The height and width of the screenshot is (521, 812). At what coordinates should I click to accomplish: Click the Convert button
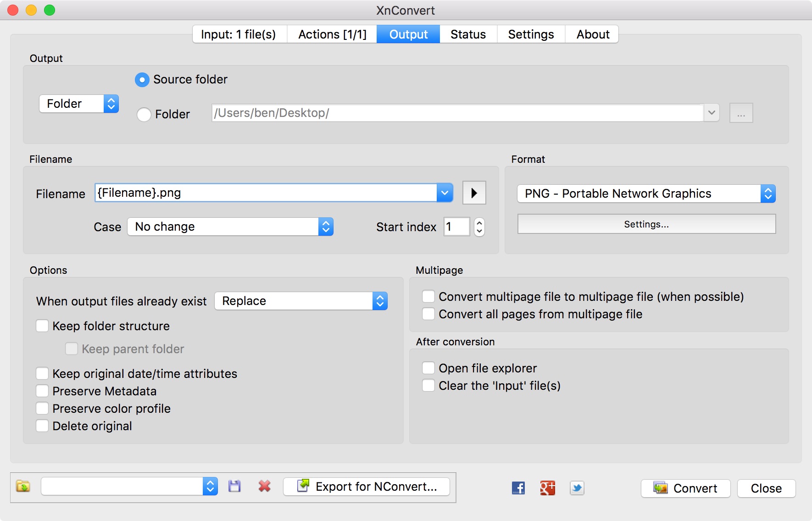tap(685, 488)
